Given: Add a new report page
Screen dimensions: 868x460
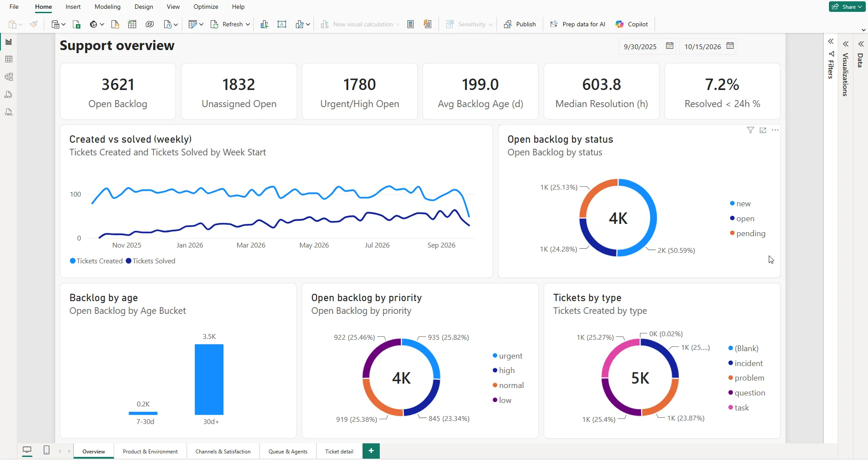Looking at the screenshot, I should 371,451.
